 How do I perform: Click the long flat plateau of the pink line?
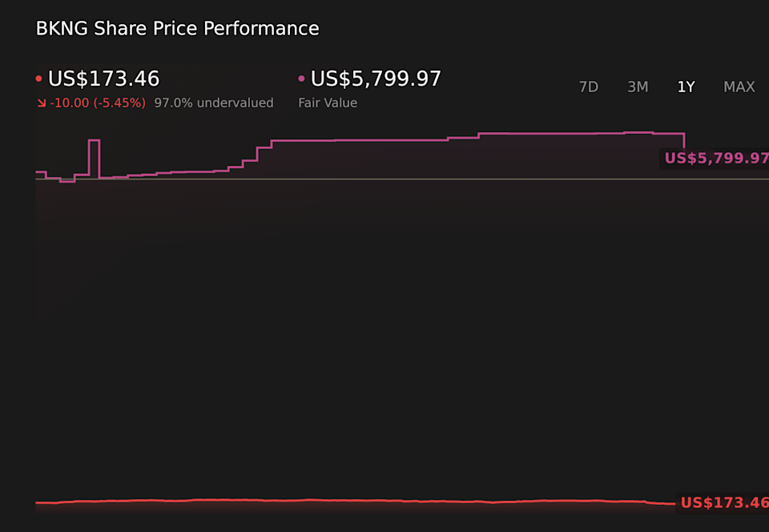pyautogui.click(x=360, y=140)
